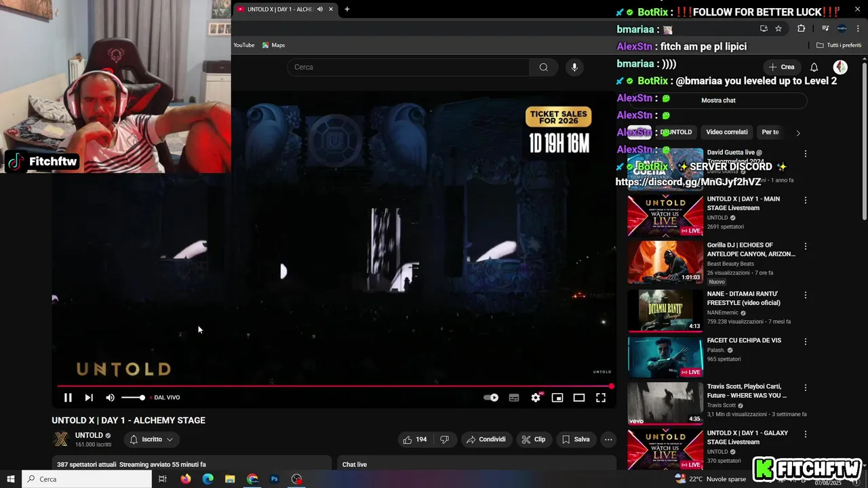The width and height of the screenshot is (868, 488).
Task: Dislike the video
Action: [445, 439]
